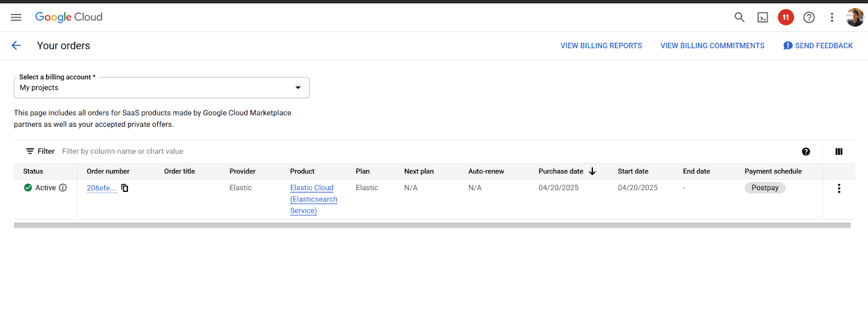
Task: Open the main navigation hamburger menu
Action: (16, 17)
